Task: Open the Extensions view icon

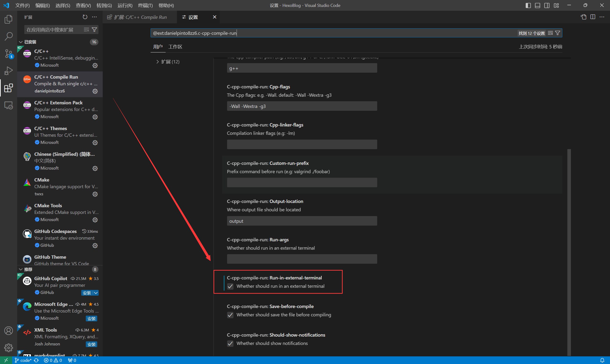Action: (x=9, y=88)
